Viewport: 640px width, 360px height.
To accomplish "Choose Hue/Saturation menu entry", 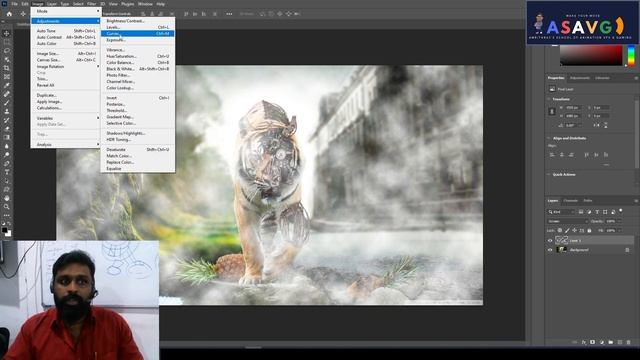I will point(138,56).
